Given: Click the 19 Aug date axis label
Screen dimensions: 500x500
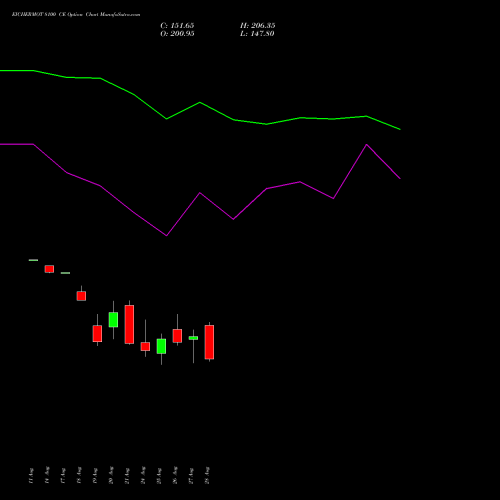Looking at the screenshot, I should click(95, 475).
